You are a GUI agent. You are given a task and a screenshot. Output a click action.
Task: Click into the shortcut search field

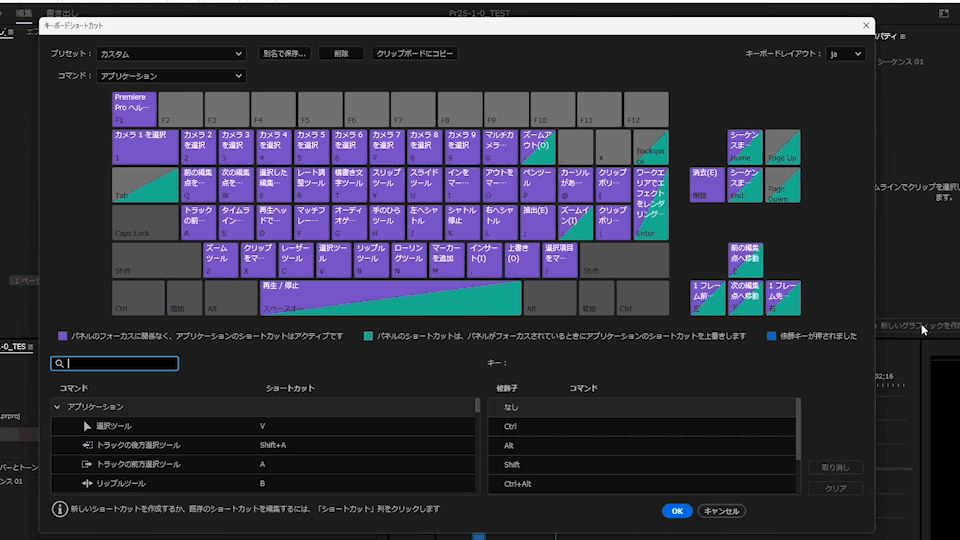pyautogui.click(x=114, y=364)
